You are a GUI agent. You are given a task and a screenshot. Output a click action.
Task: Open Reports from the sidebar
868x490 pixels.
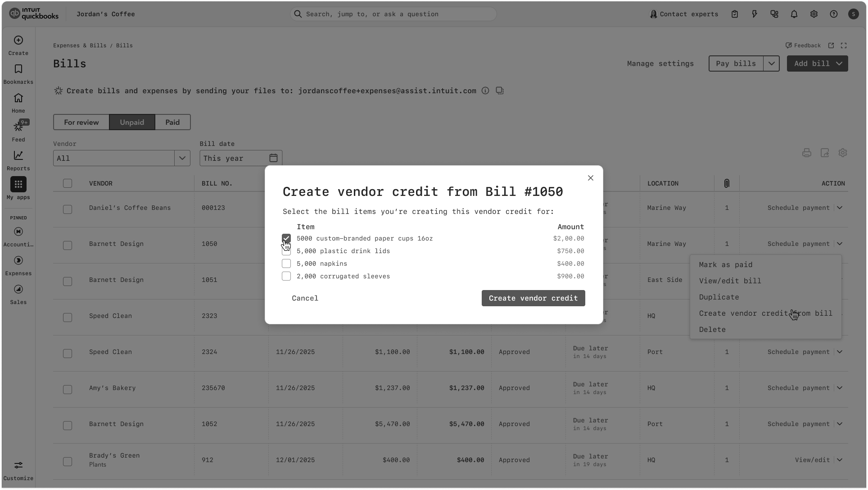coord(18,161)
